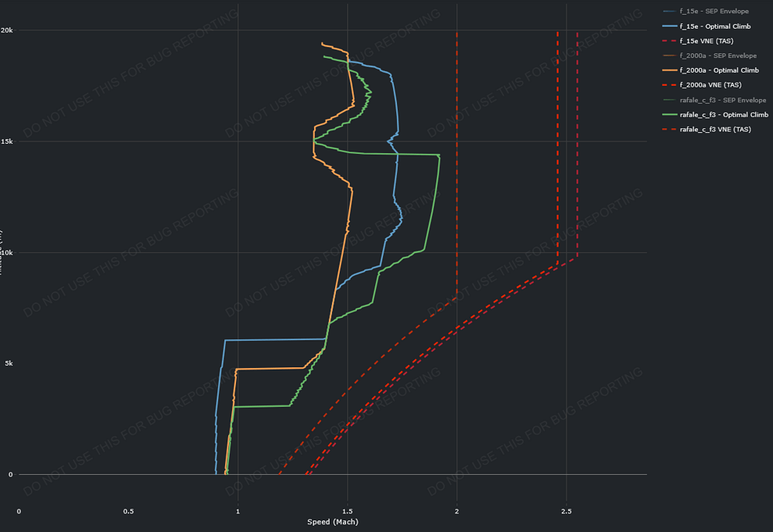Toggle rafale_c_f3 - Optimal Climb legend entry
The width and height of the screenshot is (773, 532).
click(x=716, y=114)
